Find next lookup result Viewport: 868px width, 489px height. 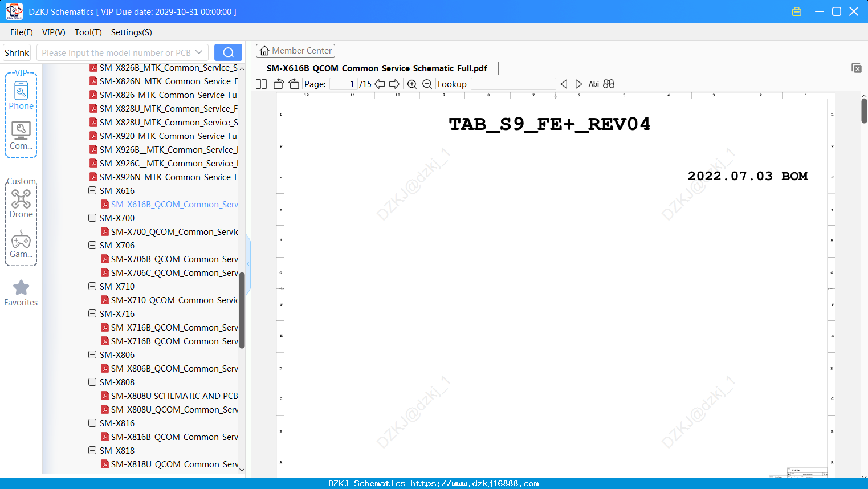[x=578, y=84]
